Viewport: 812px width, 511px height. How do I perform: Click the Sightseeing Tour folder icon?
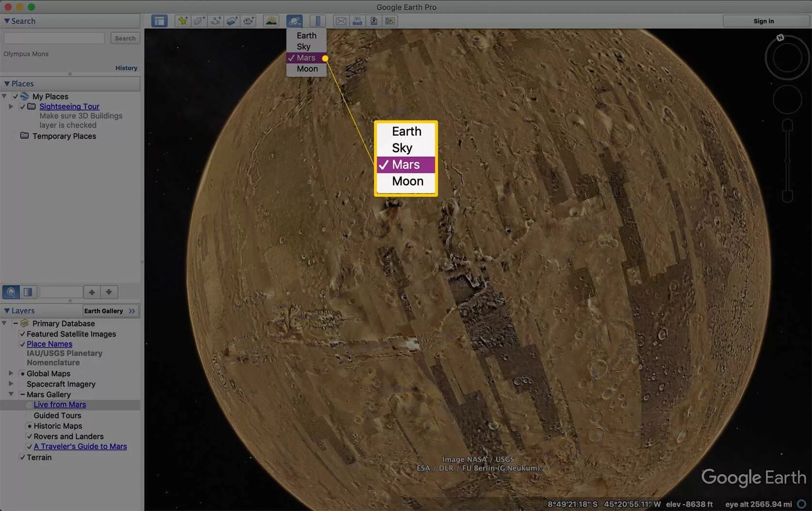click(32, 106)
